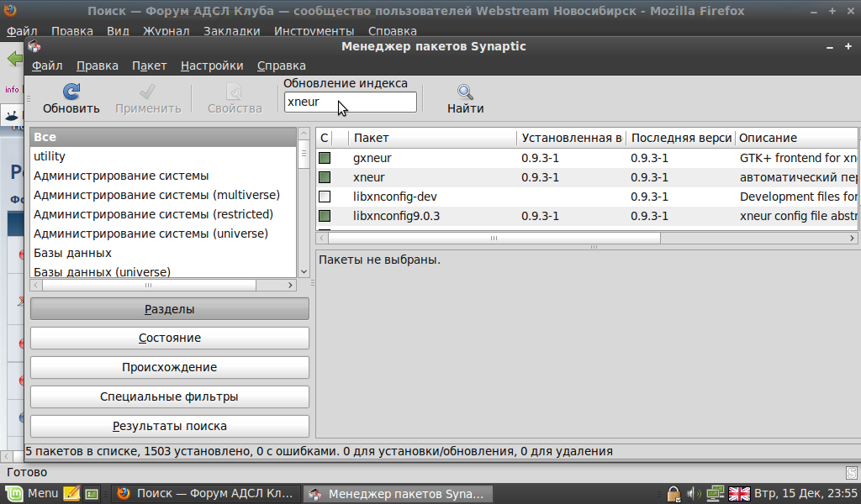Image resolution: width=861 pixels, height=504 pixels.
Task: Click package list horizontal scroll-right arrow
Action: [852, 238]
